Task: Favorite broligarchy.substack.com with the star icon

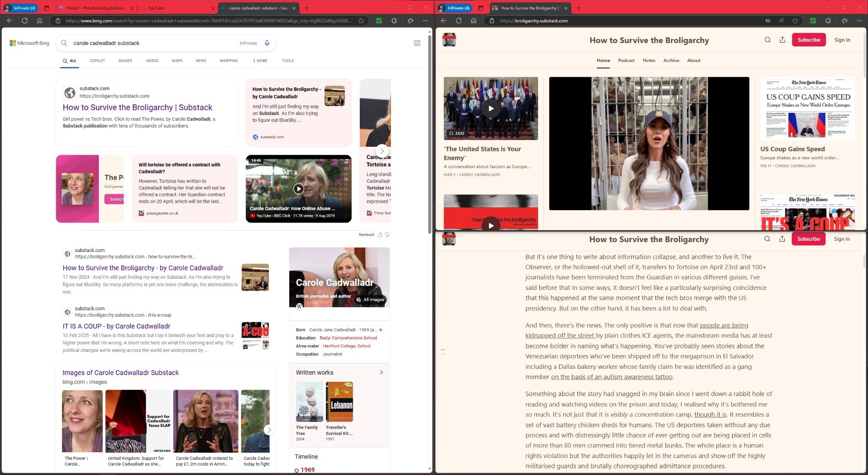Action: coord(795,21)
